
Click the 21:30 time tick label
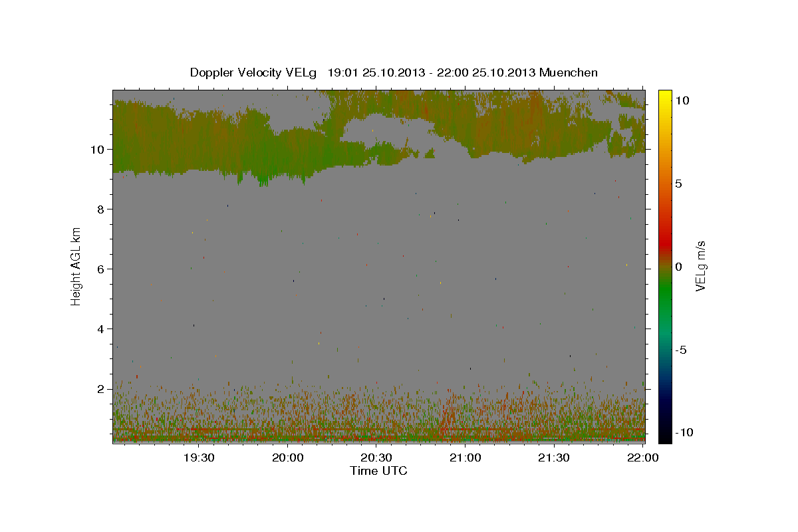[554, 458]
